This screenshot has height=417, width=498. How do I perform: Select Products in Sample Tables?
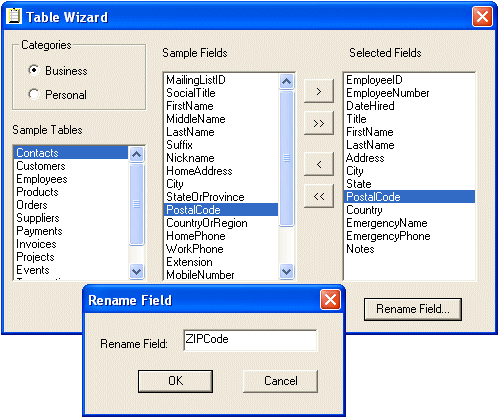click(x=71, y=192)
